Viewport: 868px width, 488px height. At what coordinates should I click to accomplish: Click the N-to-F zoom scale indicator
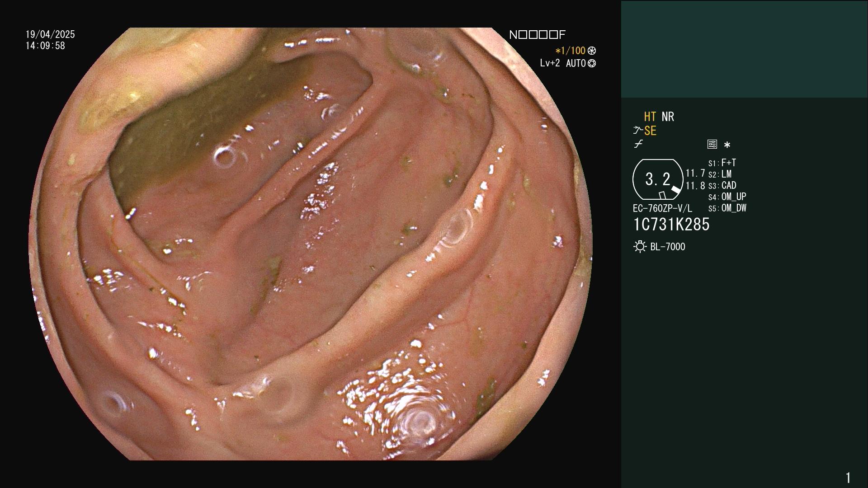(537, 35)
